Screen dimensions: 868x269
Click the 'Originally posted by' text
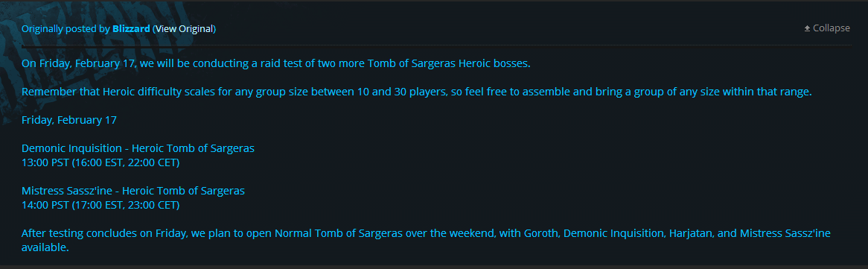click(66, 28)
